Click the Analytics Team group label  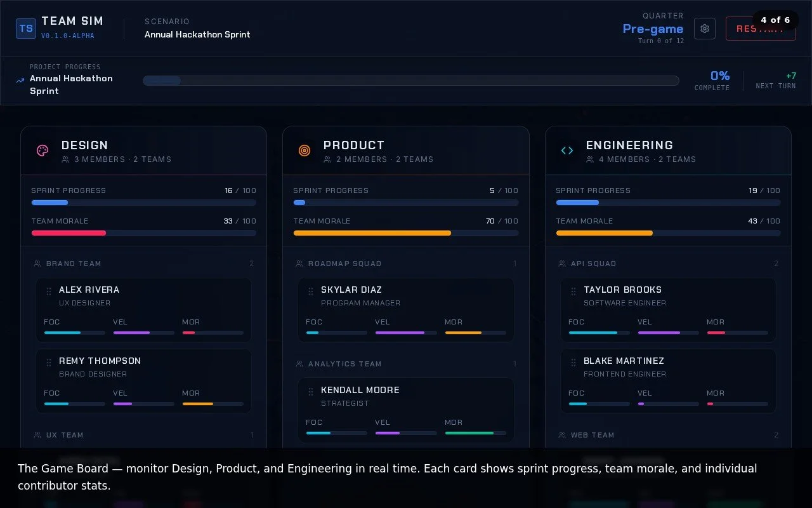[x=345, y=364]
